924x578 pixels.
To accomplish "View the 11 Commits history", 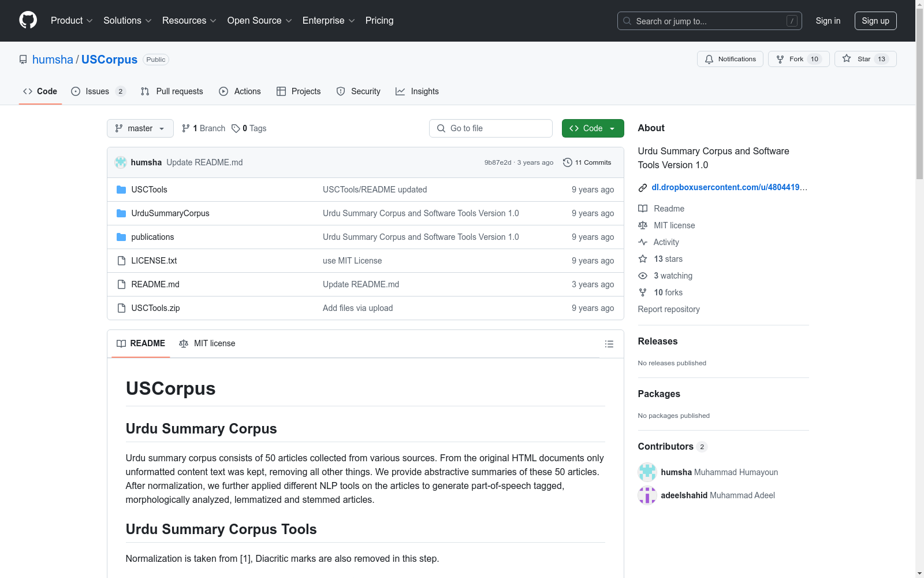I will point(587,162).
